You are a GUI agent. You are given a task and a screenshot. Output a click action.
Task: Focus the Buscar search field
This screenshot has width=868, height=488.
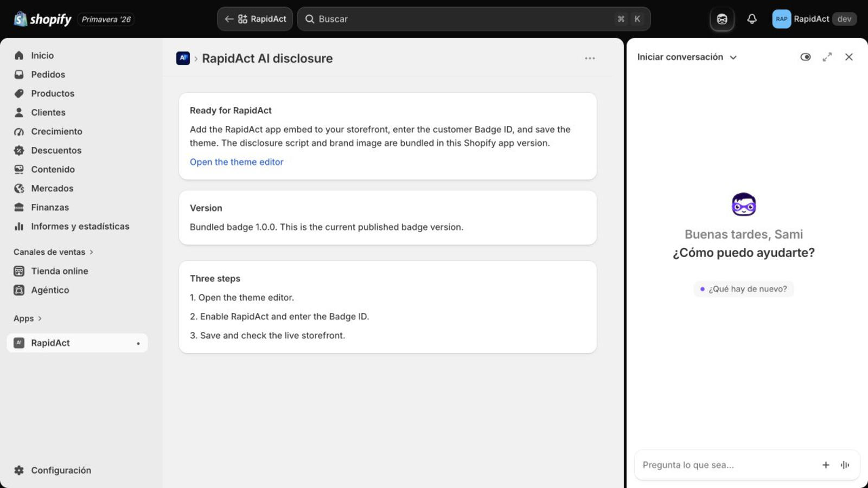(x=474, y=19)
